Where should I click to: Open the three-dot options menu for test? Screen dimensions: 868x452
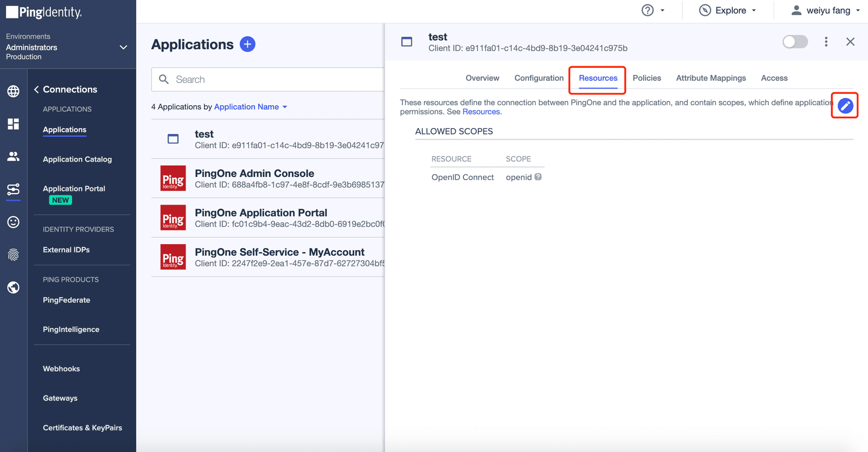coord(826,42)
